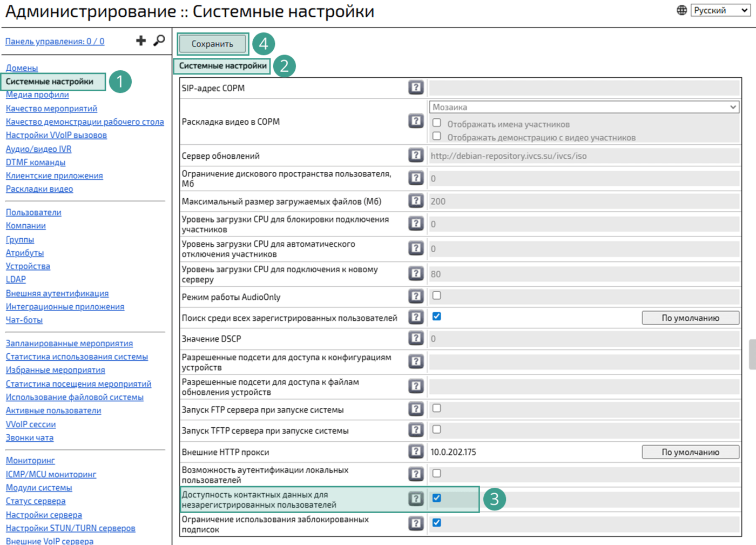Image resolution: width=756 pixels, height=545 pixels.
Task: Toggle Запуск FTP сервера checkbox
Action: point(437,409)
